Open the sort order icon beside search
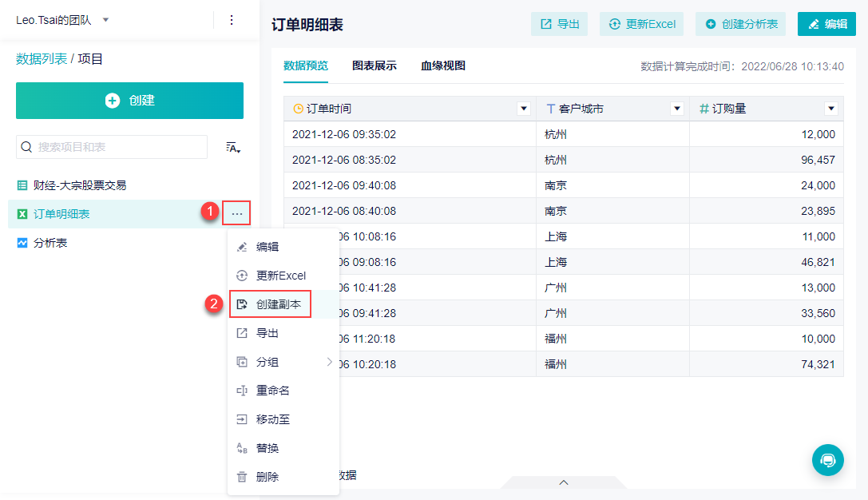 [233, 147]
